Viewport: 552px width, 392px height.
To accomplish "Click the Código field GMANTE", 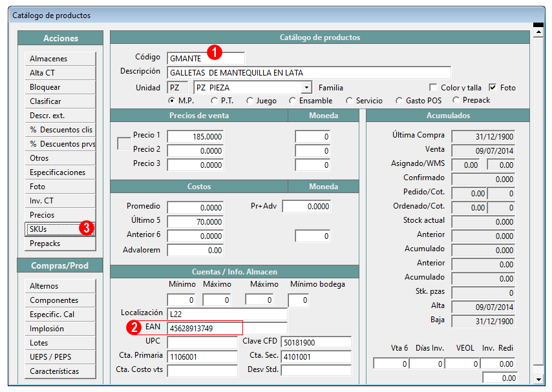I will pos(206,58).
